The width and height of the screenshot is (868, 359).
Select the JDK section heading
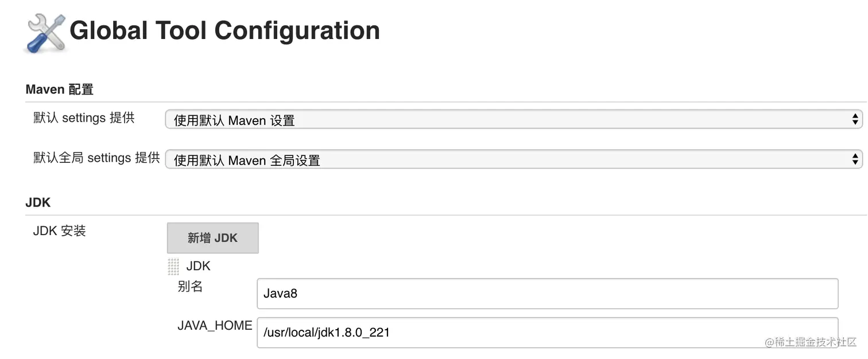pos(38,202)
